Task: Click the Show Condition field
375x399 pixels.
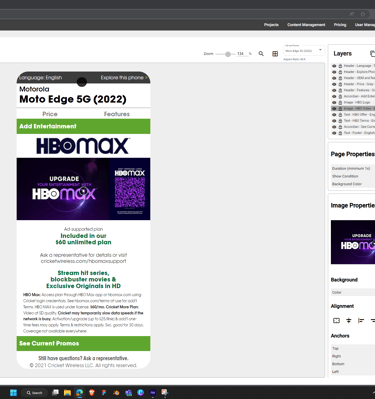Action: click(x=353, y=176)
